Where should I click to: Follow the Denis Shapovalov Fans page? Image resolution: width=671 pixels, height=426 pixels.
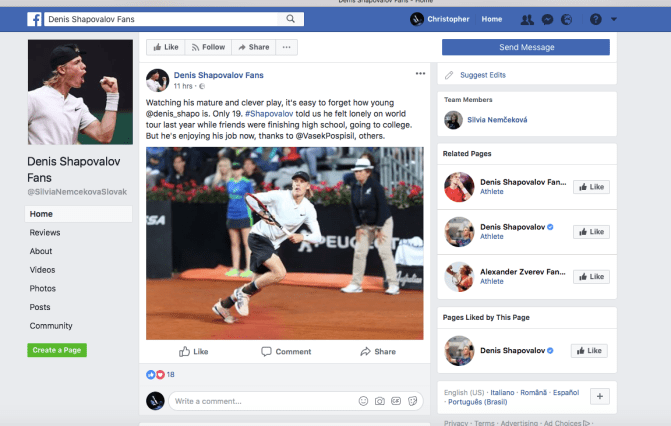click(208, 47)
